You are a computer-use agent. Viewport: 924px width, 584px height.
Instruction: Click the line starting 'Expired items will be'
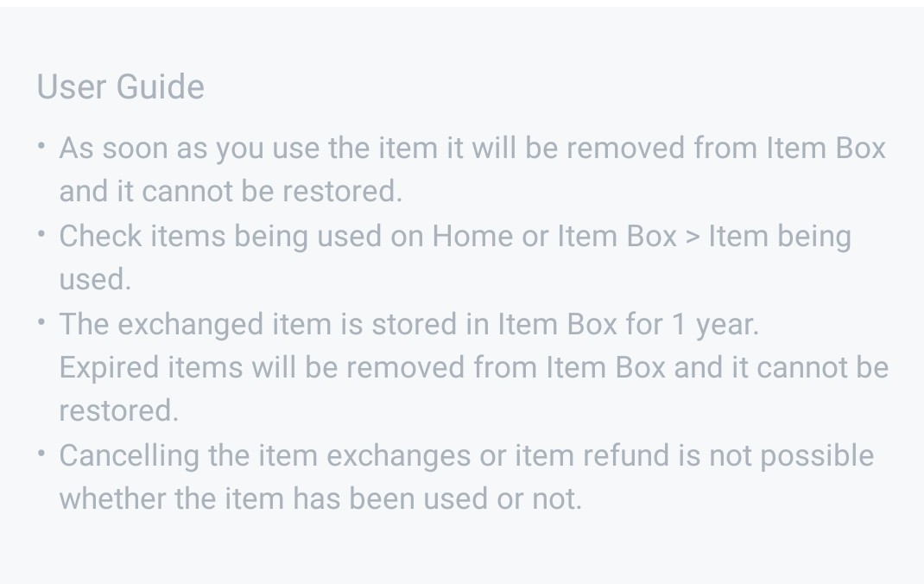[473, 368]
